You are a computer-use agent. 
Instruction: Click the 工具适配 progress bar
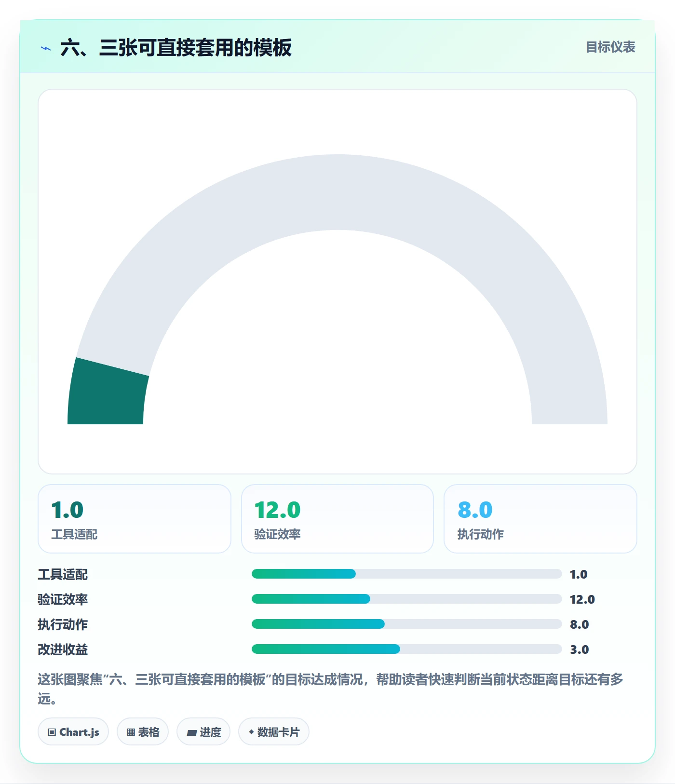tap(406, 574)
